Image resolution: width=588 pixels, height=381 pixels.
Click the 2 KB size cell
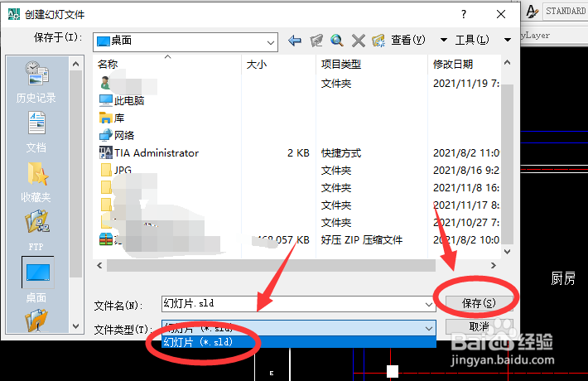click(x=298, y=152)
